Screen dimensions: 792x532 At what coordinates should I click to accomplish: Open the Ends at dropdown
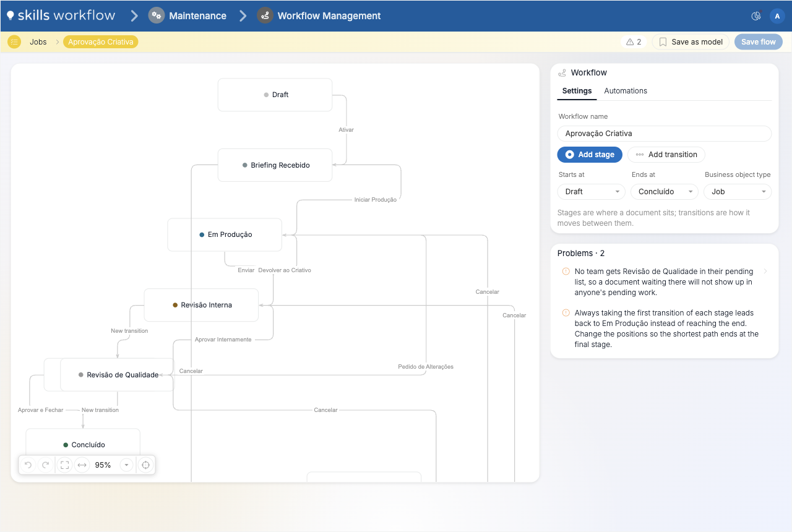pos(665,192)
